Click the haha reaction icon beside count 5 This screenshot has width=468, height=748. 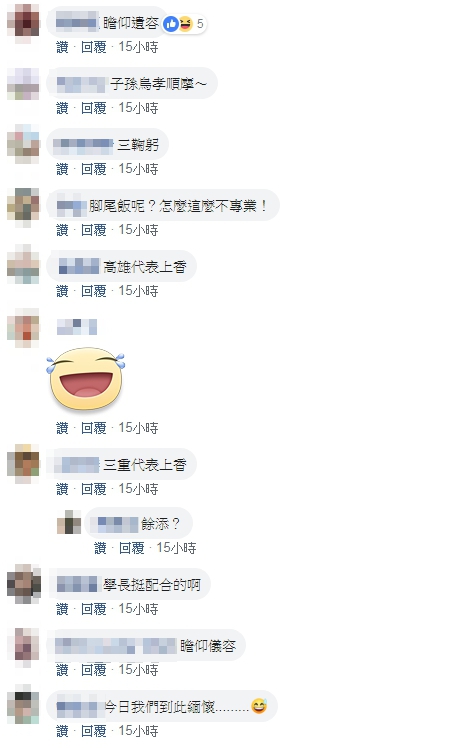(184, 23)
